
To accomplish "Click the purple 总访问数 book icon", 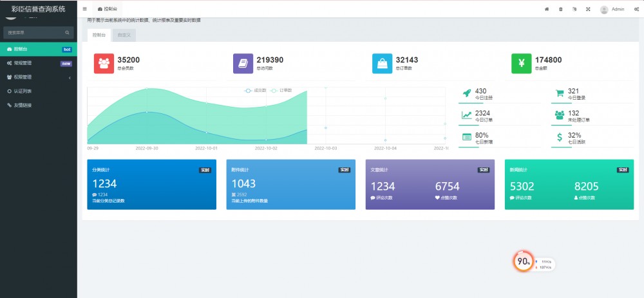I will [x=243, y=63].
